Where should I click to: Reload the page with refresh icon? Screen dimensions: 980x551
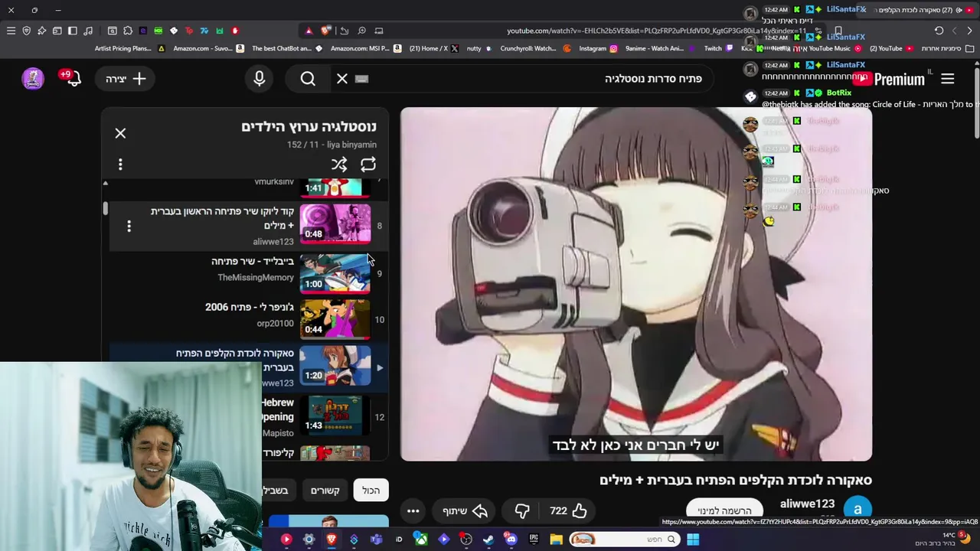[x=939, y=31]
